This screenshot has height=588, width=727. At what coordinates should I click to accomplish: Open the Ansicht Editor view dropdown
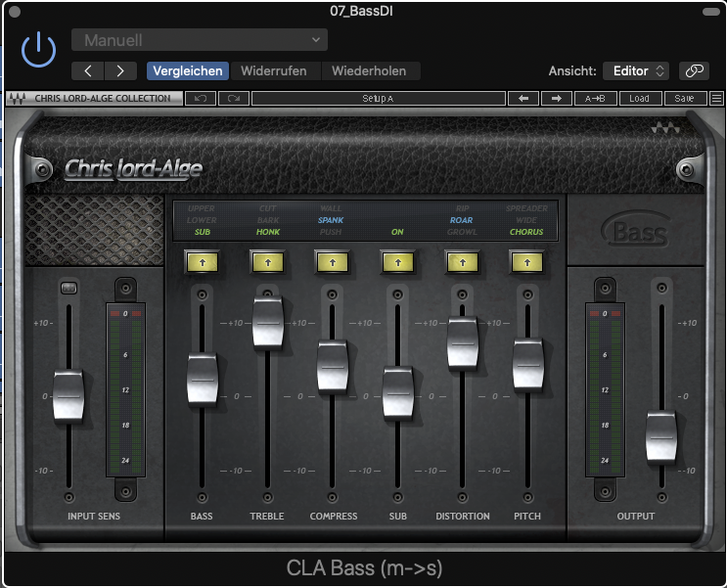tap(638, 70)
